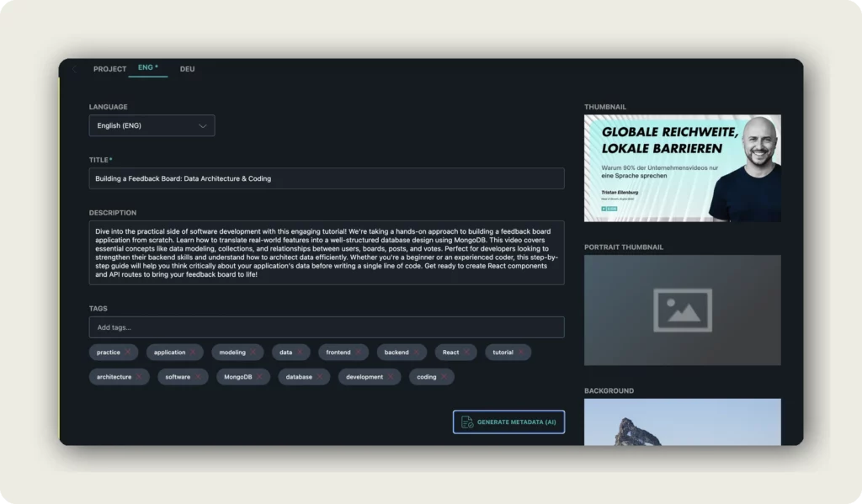This screenshot has width=862, height=504.
Task: Click the PORTRAIT THUMBNAIL heading
Action: [624, 247]
